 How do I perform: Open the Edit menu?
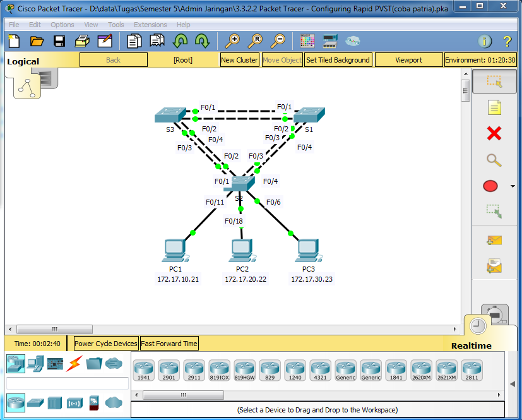click(x=35, y=25)
